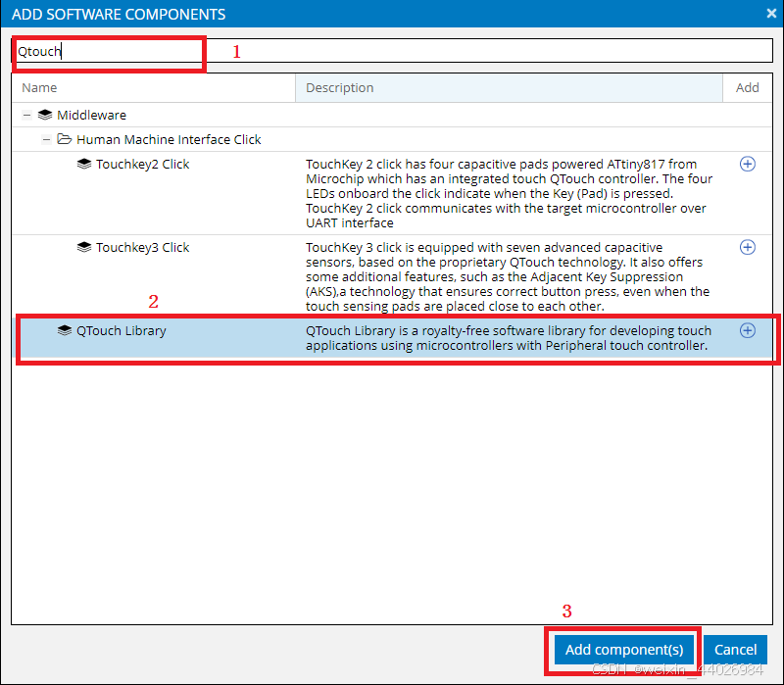Click the Add component(s) button
The image size is (784, 685).
pos(624,650)
